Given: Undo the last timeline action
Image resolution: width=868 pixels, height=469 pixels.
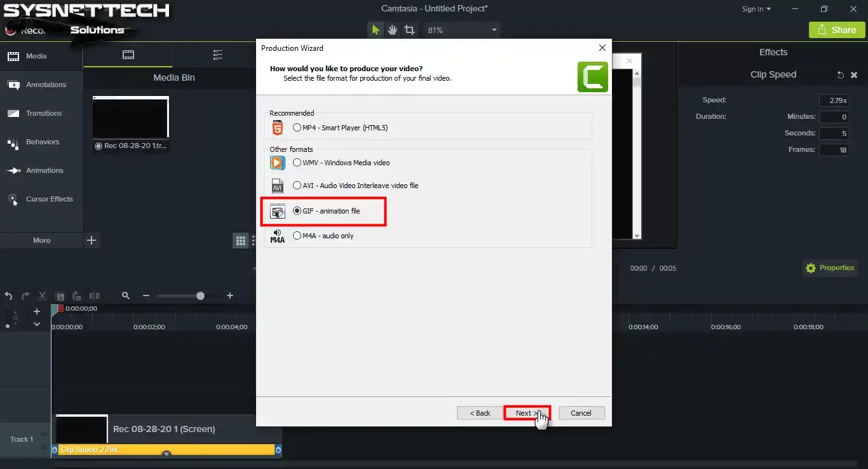Looking at the screenshot, I should click(x=8, y=296).
